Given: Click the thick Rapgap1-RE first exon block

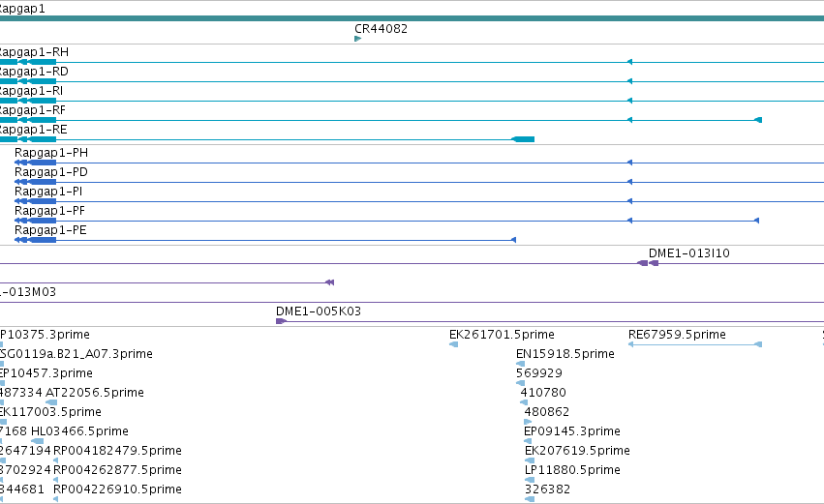Looking at the screenshot, I should (x=523, y=139).
